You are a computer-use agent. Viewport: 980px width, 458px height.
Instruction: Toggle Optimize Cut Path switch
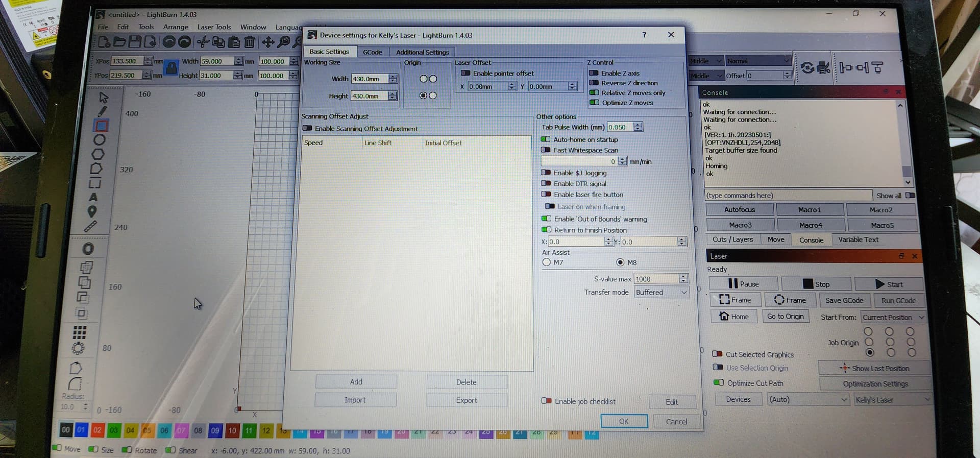(719, 382)
